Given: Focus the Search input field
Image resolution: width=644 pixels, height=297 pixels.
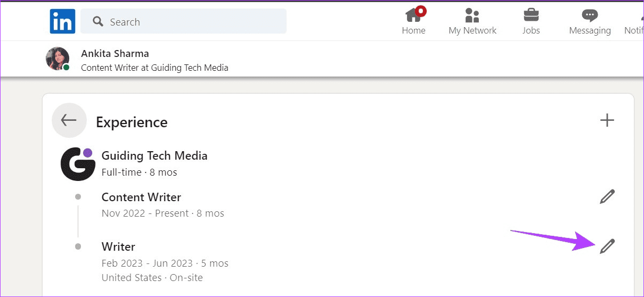Looking at the screenshot, I should [x=183, y=22].
